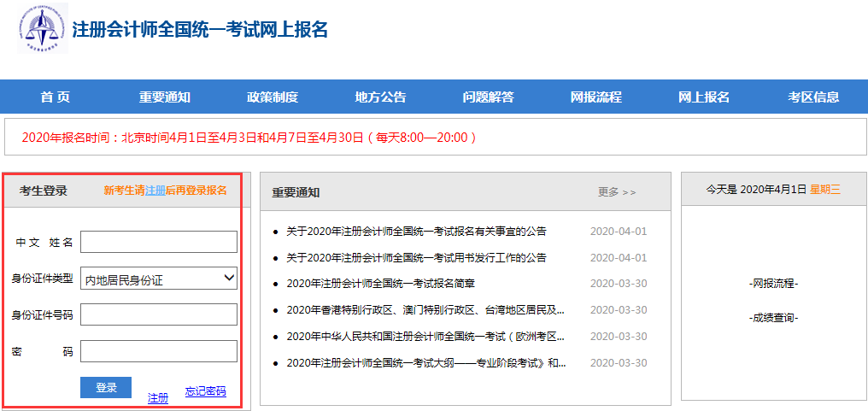Open the 重要通知 navigation menu item
868x411 pixels.
coord(164,97)
